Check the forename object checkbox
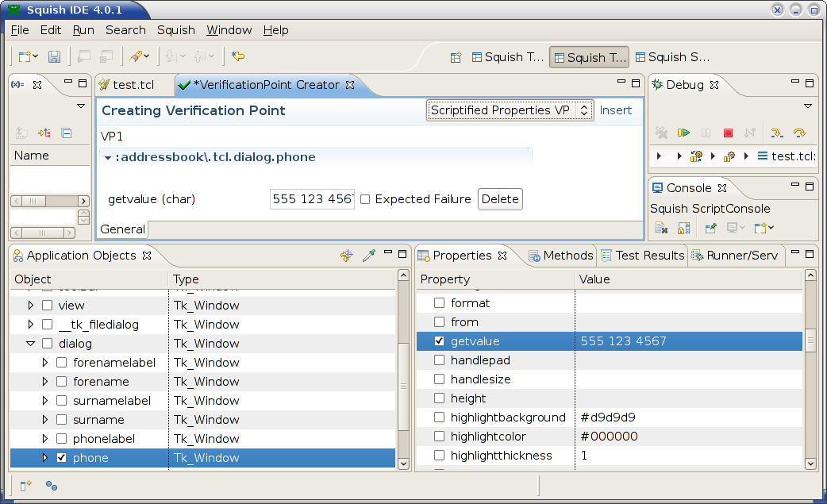827x504 pixels. tap(61, 382)
